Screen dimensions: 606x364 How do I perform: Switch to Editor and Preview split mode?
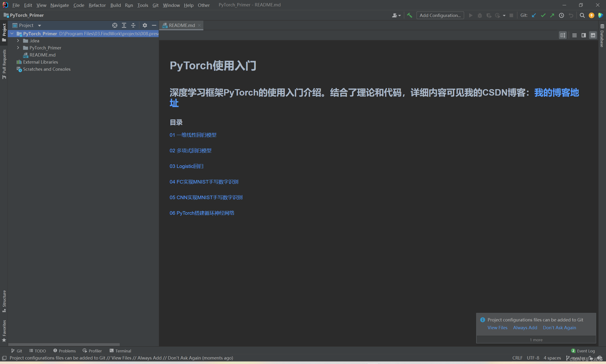click(584, 35)
